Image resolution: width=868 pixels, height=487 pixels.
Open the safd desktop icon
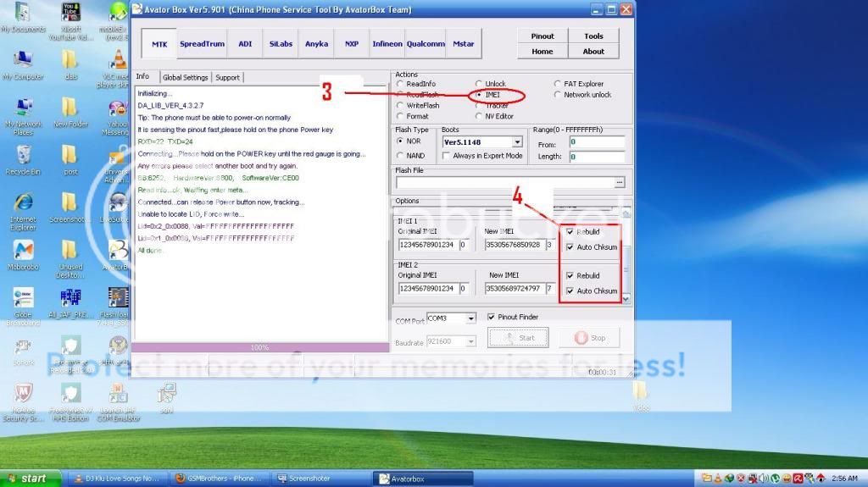(166, 398)
